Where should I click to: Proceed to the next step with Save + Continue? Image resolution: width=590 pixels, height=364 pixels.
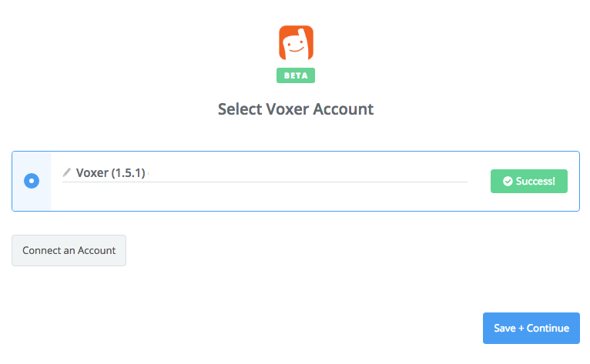tap(531, 328)
